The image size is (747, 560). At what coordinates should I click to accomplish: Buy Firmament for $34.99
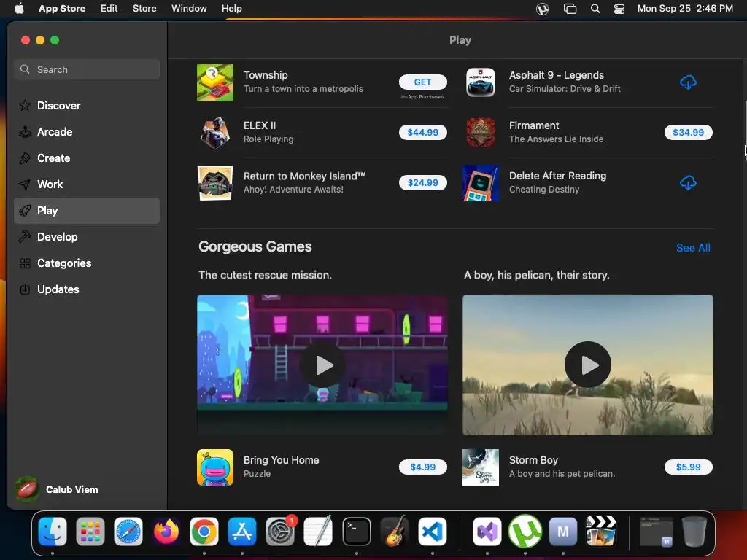(688, 133)
